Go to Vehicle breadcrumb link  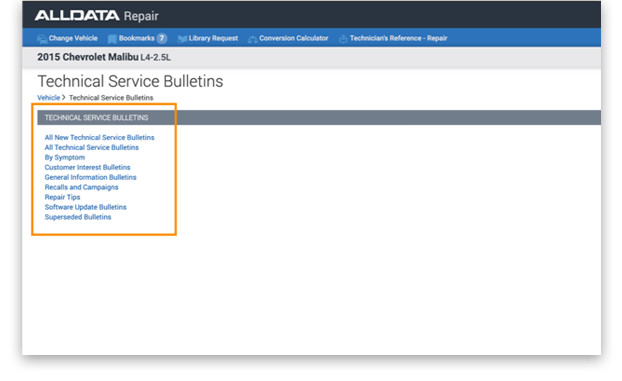[48, 98]
